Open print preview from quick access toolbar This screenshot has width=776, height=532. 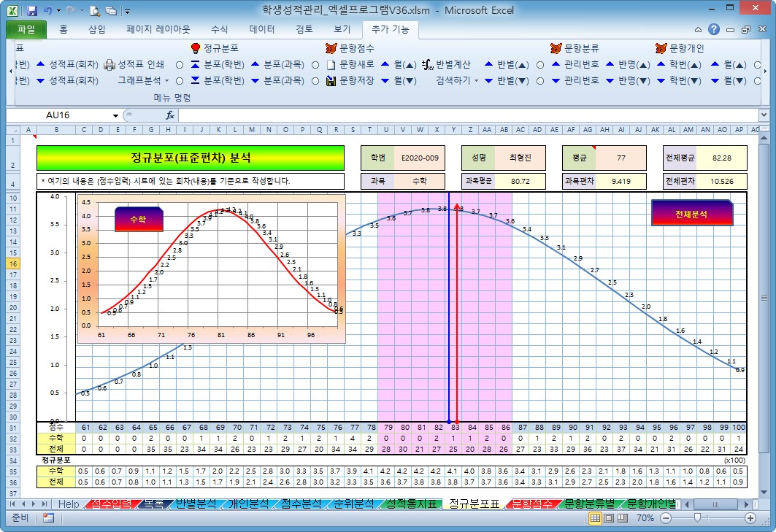(x=95, y=10)
